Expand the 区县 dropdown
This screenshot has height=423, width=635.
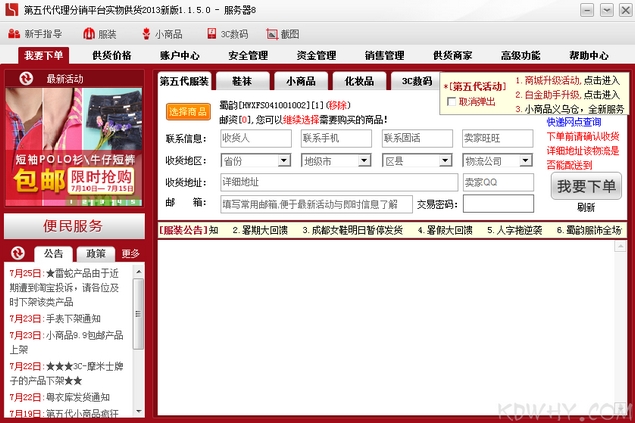point(445,161)
